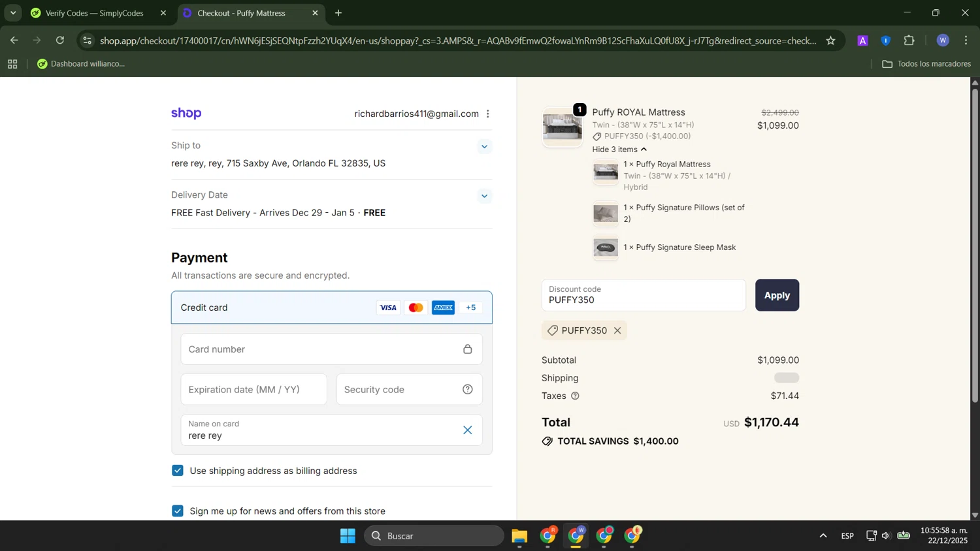980x551 pixels.
Task: Click the American Express logo
Action: point(443,307)
